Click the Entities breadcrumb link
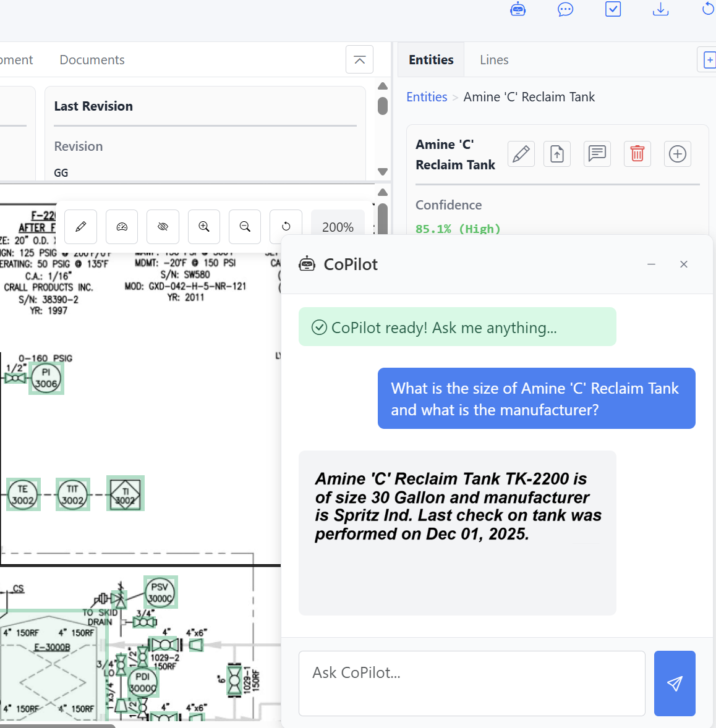 coord(427,97)
